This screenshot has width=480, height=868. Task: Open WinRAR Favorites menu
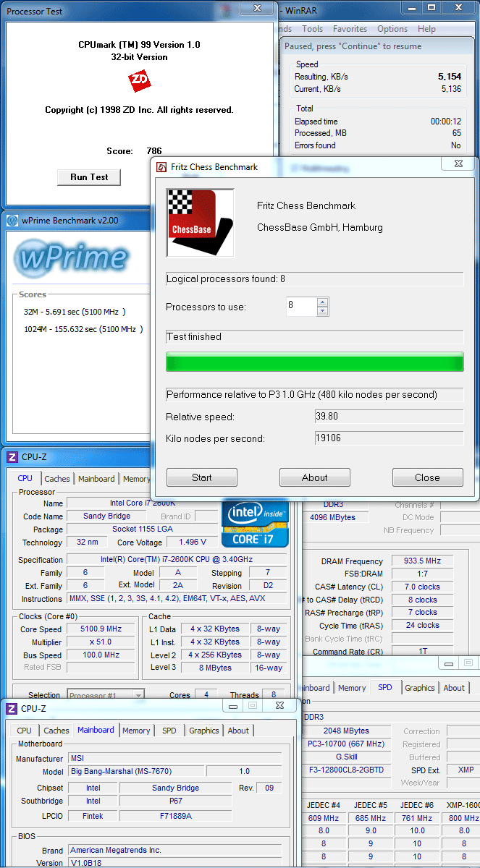click(350, 29)
